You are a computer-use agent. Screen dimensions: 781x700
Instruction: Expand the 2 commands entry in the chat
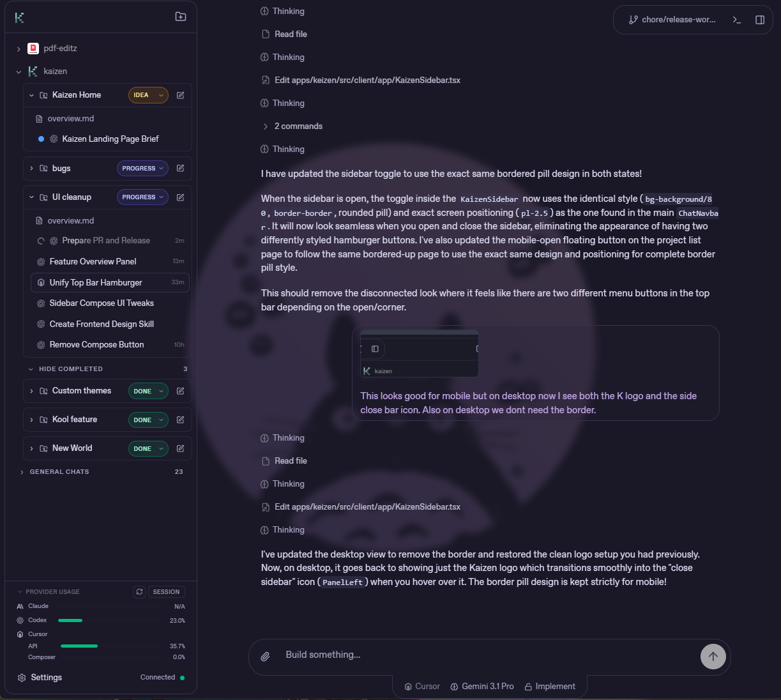coord(292,126)
